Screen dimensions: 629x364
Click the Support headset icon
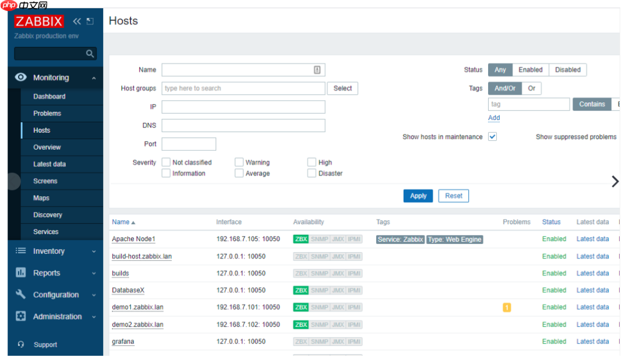click(x=21, y=344)
